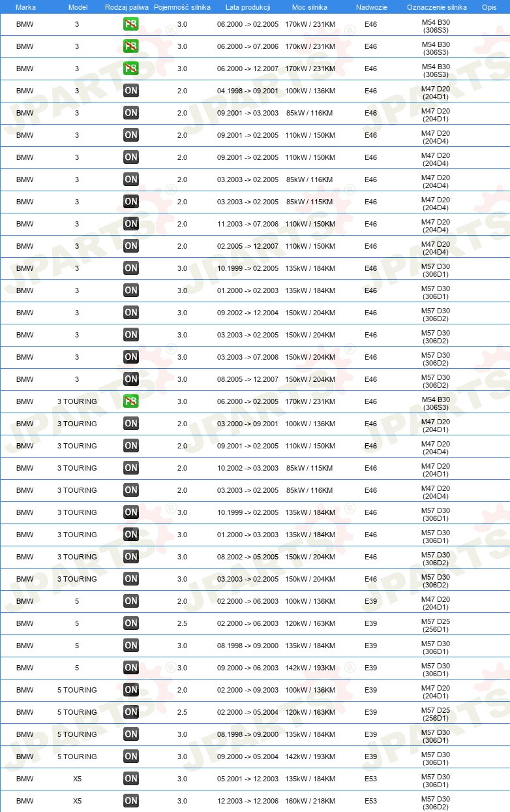Viewport: 510px width, 812px height.
Task: Click 150kW / 204KM in the 08.2005 -> 12.2007 row
Action: pyautogui.click(x=310, y=379)
